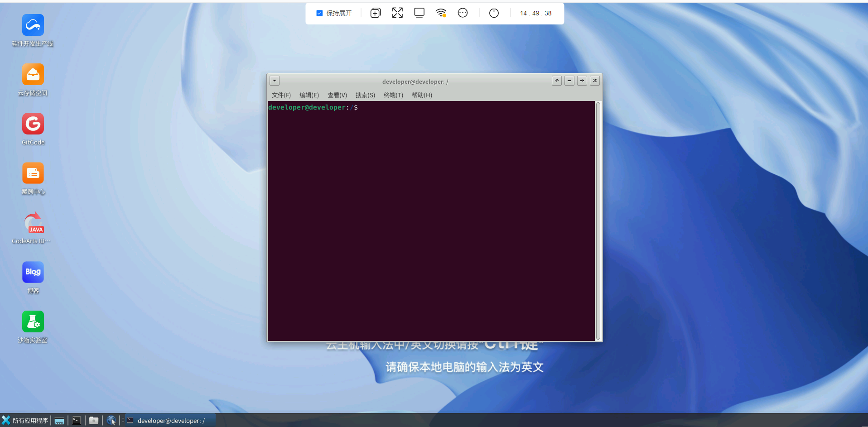This screenshot has width=868, height=427.
Task: Open the 搜索(S) menu in terminal
Action: coord(365,95)
